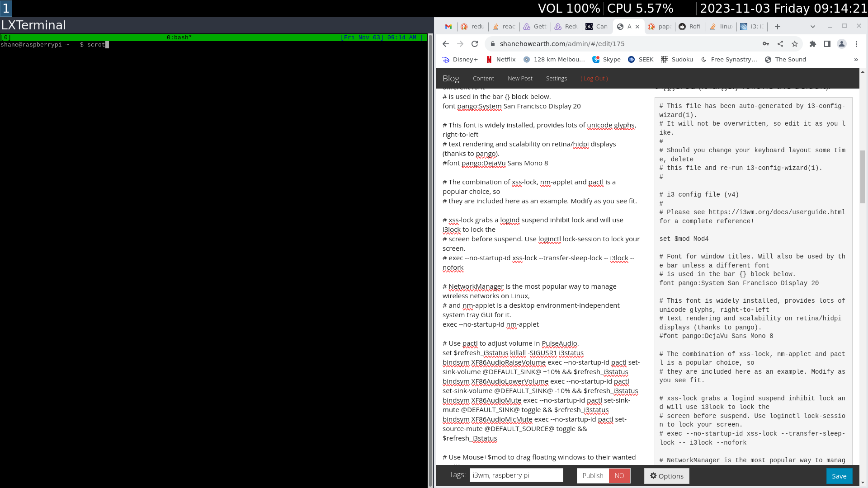Share this page via share icon
Screen dimensions: 868x488
pyautogui.click(x=780, y=44)
